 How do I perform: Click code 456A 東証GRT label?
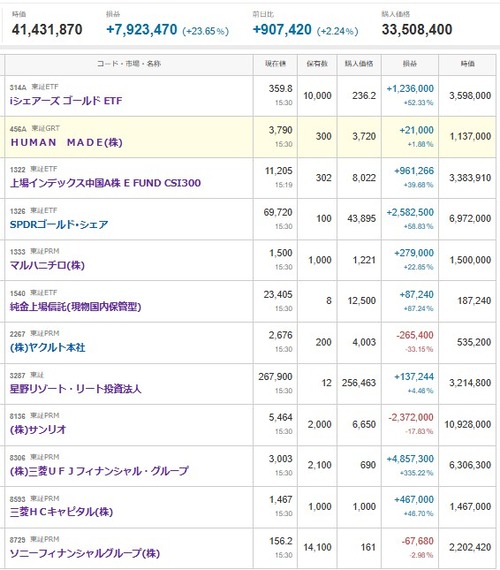[35, 129]
